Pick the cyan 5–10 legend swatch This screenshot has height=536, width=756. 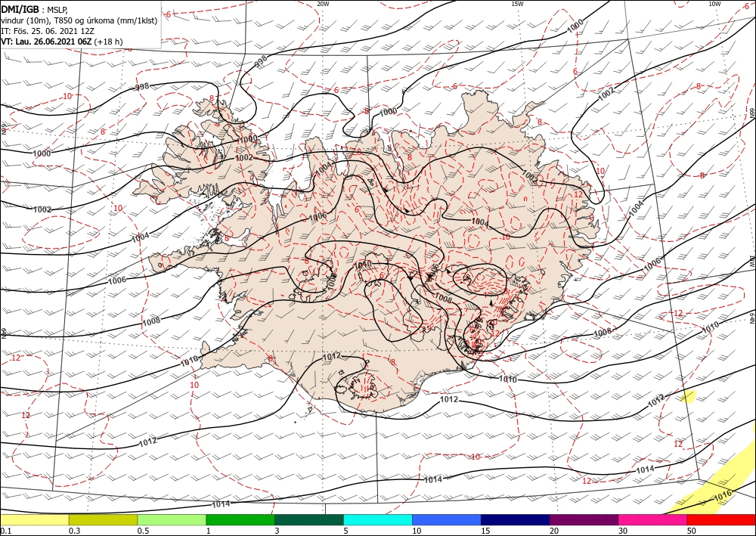coord(378,520)
